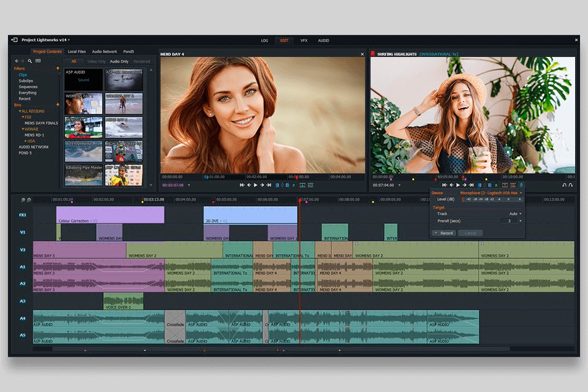Image resolution: width=588 pixels, height=392 pixels.
Task: Click the back arrow in the project browser
Action: coord(17,61)
